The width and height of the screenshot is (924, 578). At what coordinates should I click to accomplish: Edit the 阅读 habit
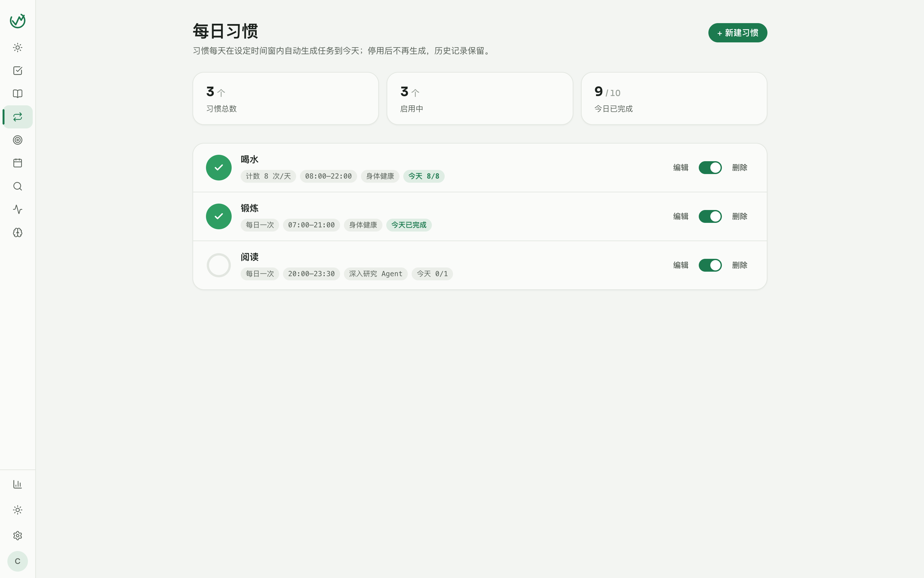click(x=681, y=265)
